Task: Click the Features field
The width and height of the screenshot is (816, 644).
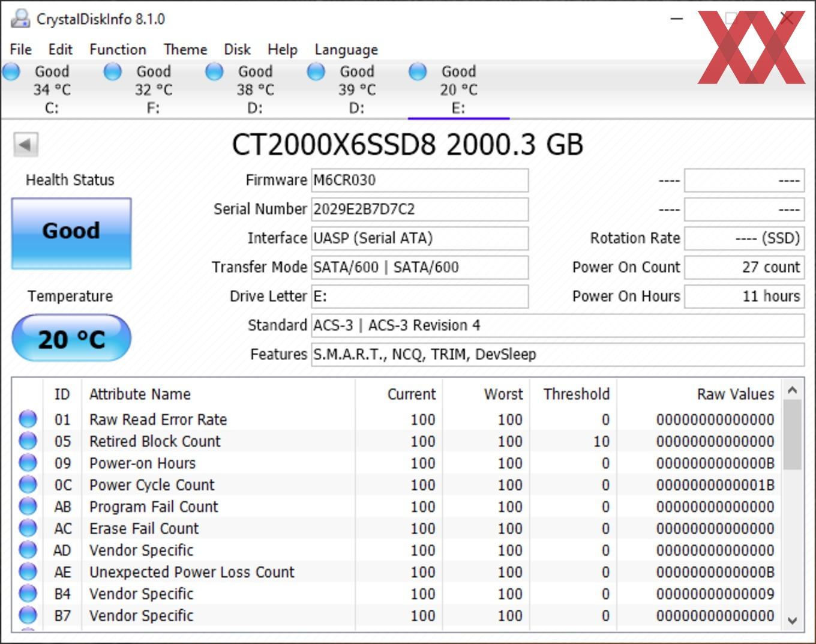Action: click(558, 354)
